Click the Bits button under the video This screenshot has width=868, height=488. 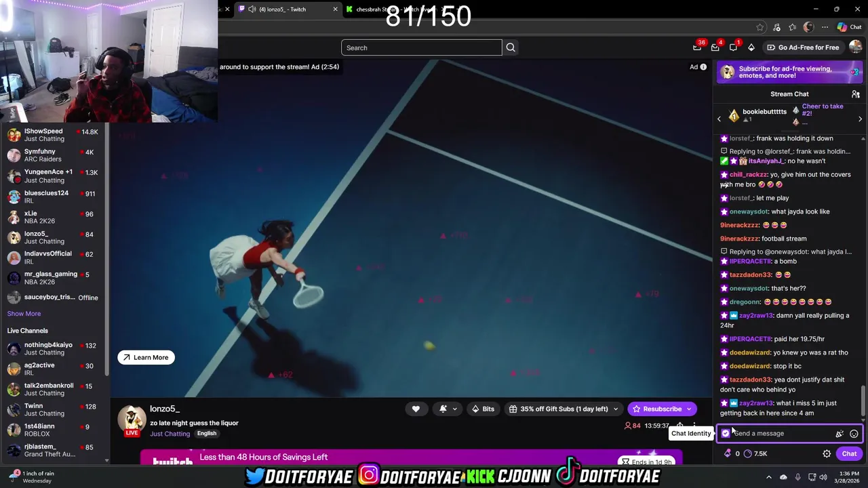pos(483,409)
